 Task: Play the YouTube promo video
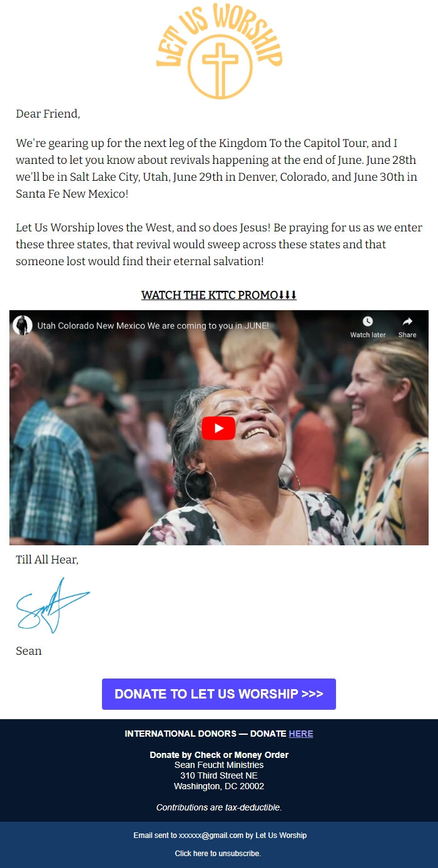218,428
